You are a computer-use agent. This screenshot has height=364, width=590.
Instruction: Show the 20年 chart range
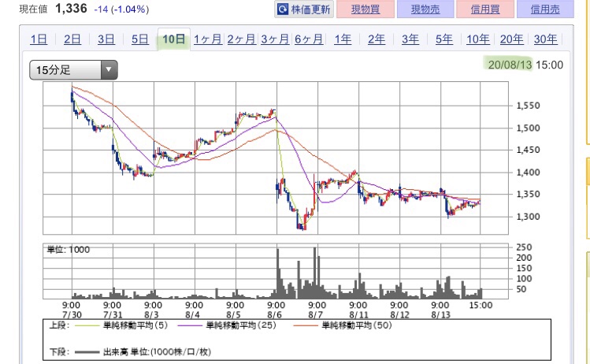pyautogui.click(x=512, y=39)
